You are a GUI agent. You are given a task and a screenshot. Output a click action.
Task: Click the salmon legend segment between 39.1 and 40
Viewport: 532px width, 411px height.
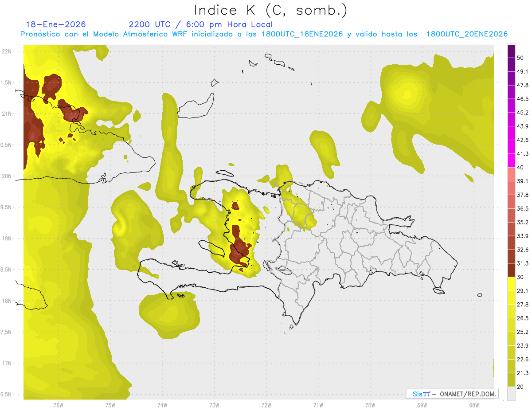click(x=511, y=174)
